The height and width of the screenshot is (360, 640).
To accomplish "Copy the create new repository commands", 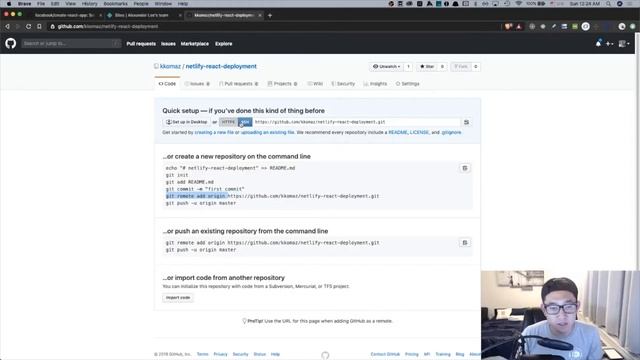I will [464, 168].
